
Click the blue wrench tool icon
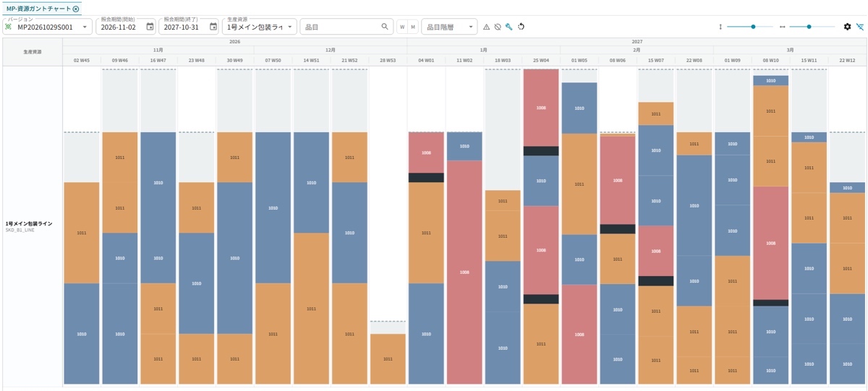tap(509, 27)
